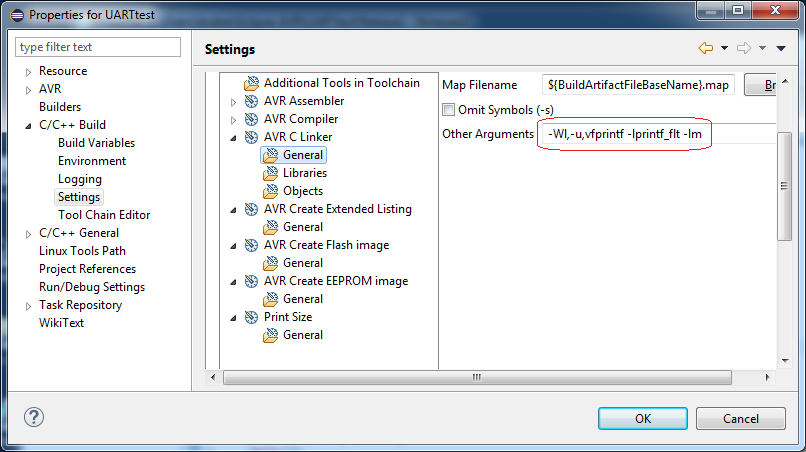
Task: Click the AVR Create Flash image icon
Action: click(251, 245)
